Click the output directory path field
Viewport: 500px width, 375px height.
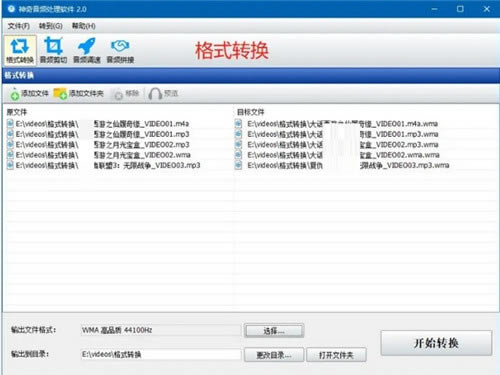[x=161, y=354]
